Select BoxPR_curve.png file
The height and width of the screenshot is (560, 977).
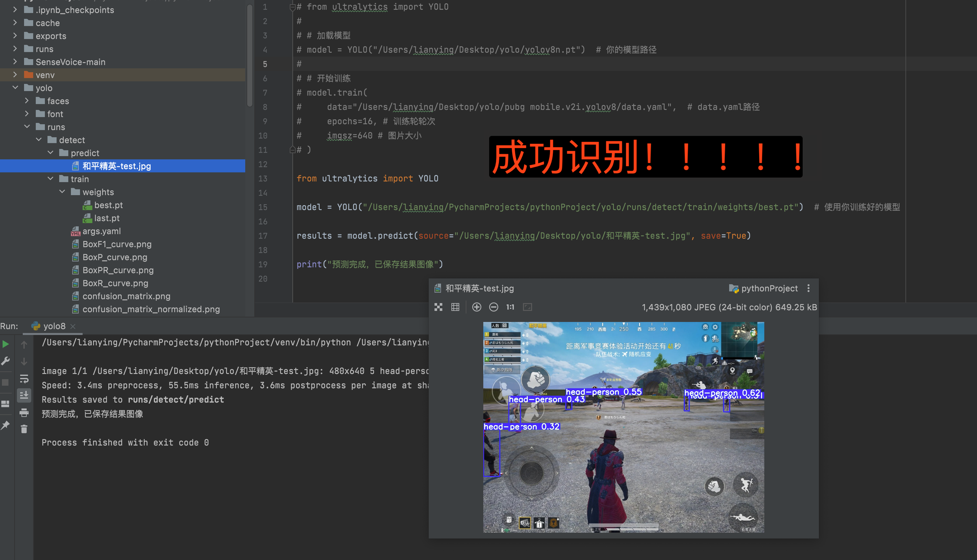coord(118,270)
